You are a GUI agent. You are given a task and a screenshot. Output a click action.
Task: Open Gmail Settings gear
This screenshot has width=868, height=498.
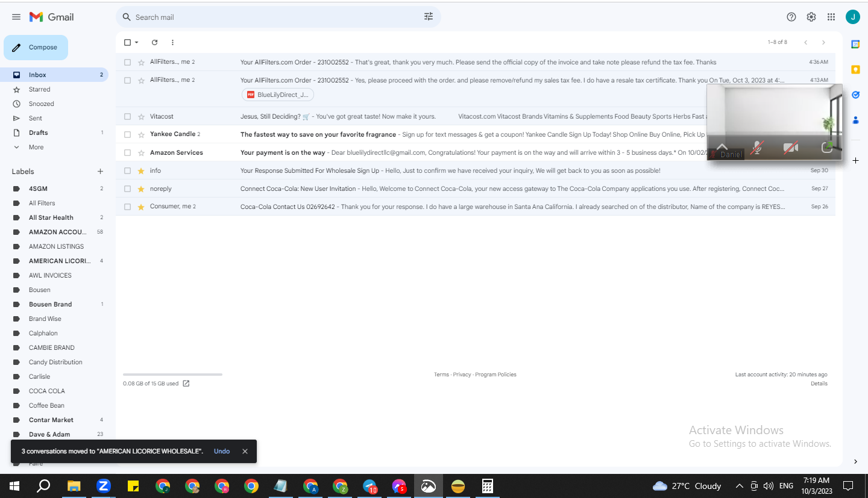[811, 17]
